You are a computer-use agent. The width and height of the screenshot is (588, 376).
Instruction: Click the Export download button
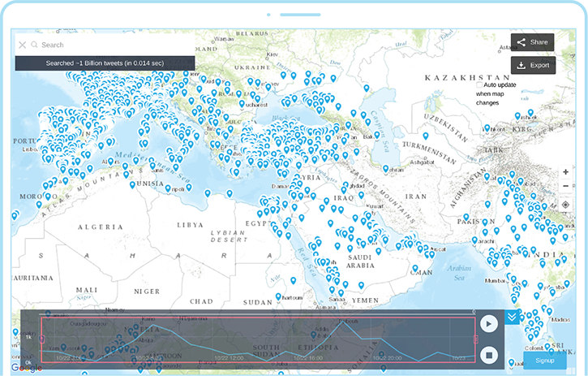tap(533, 65)
